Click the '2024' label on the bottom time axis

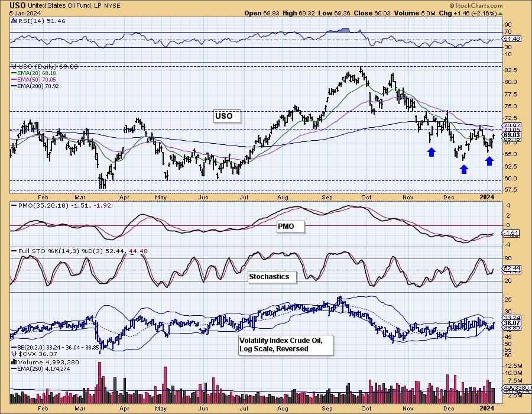pos(487,408)
